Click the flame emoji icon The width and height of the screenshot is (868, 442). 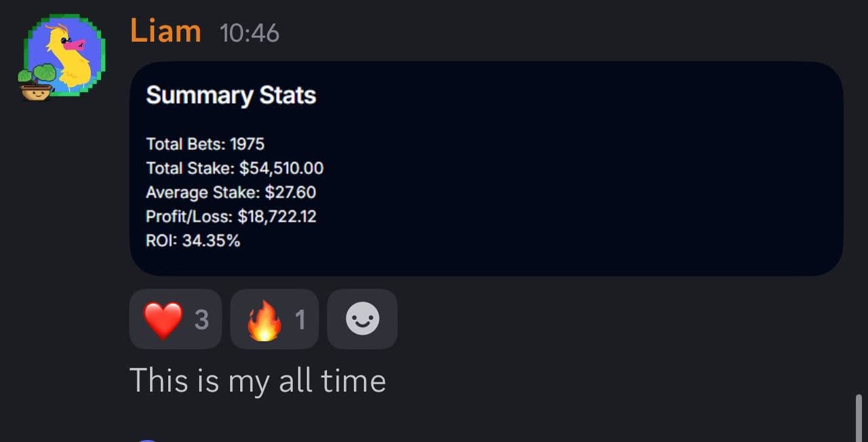point(264,320)
